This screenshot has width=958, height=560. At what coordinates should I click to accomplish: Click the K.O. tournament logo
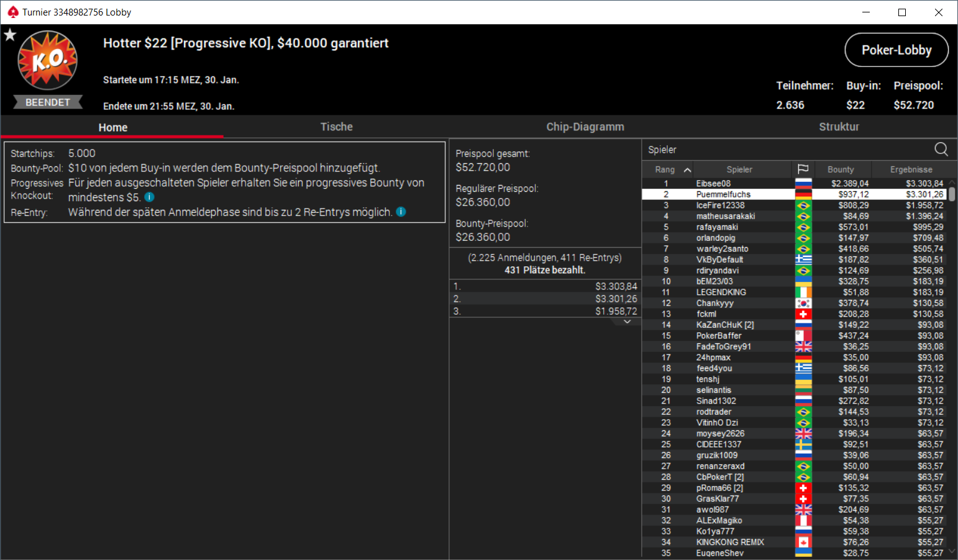(48, 61)
